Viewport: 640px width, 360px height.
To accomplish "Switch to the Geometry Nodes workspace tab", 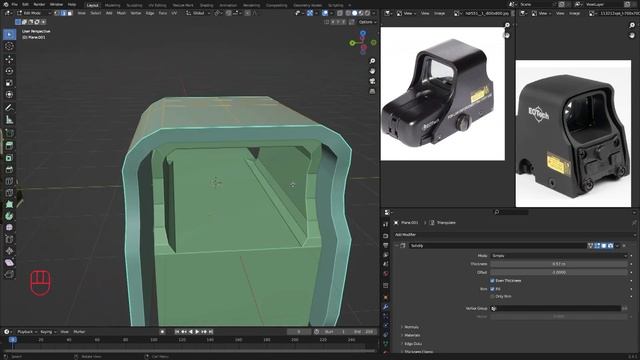I will (307, 5).
